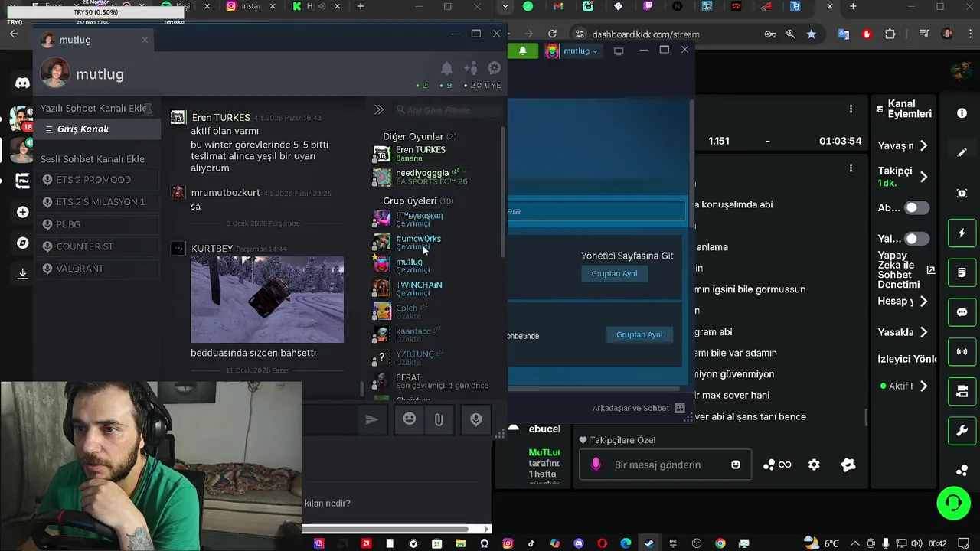
Task: Open the Chrome extensions puzzle icon
Action: [x=890, y=34]
